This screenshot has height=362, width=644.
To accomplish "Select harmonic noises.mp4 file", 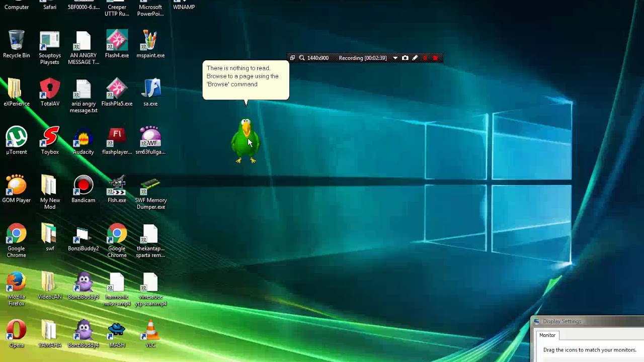I will click(117, 289).
